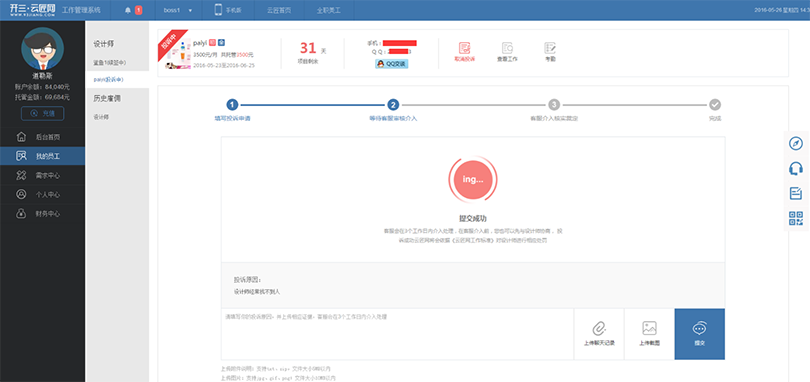Click the 开三·云匠网 logo

click(x=32, y=10)
